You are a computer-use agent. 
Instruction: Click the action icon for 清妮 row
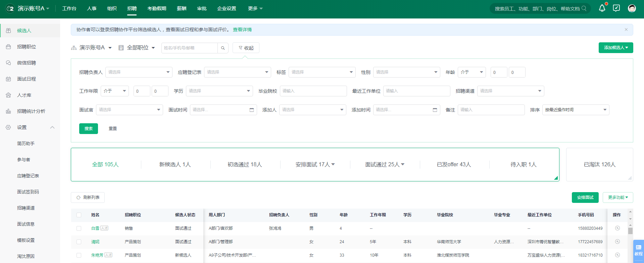617,242
